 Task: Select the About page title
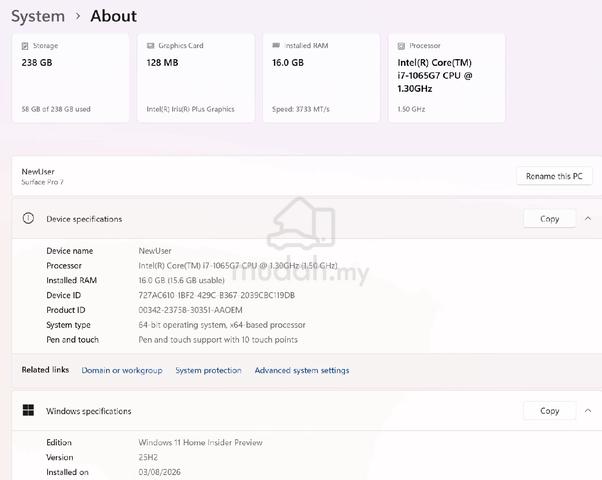(x=113, y=16)
